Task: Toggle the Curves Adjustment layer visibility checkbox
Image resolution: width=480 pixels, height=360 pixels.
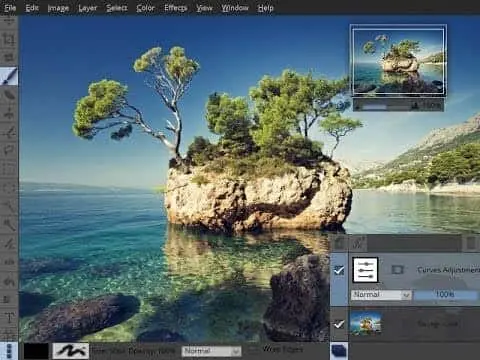Action: pyautogui.click(x=339, y=270)
